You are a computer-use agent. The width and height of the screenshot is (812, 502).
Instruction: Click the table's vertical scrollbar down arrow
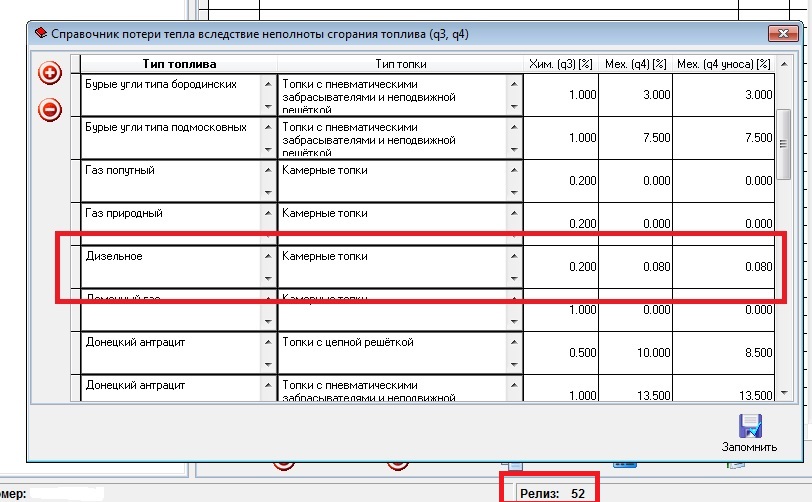tap(784, 392)
